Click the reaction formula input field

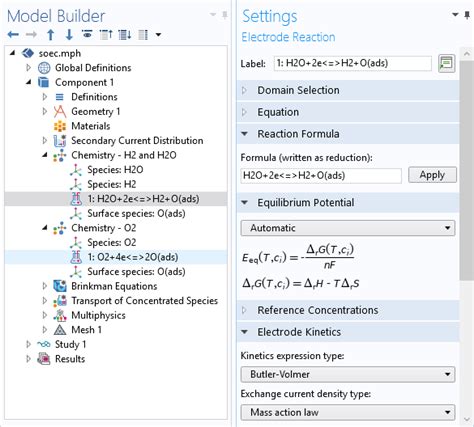click(321, 176)
